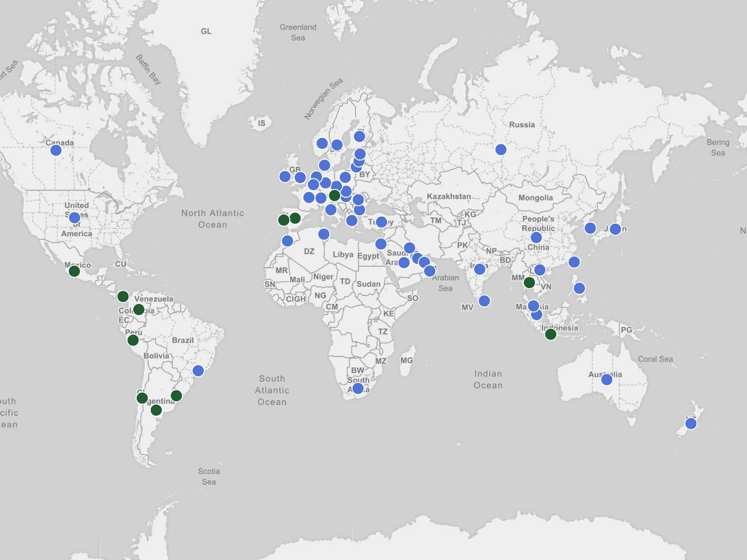Click the blue marker on New Zealand
The image size is (747, 560).
pos(691,424)
